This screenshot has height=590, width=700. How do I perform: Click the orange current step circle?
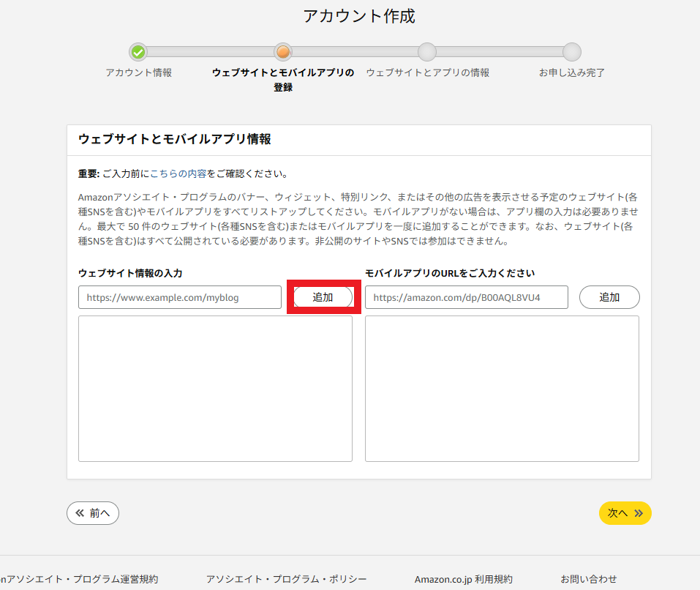pos(283,52)
